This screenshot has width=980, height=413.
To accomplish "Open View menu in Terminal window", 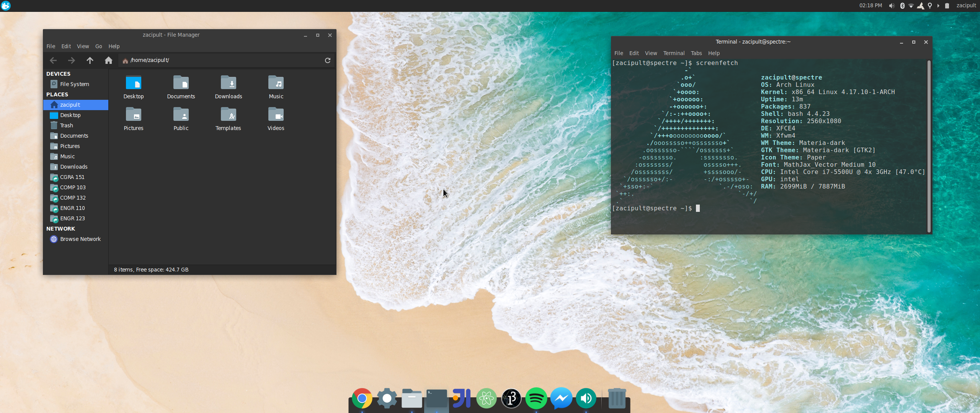I will 651,53.
